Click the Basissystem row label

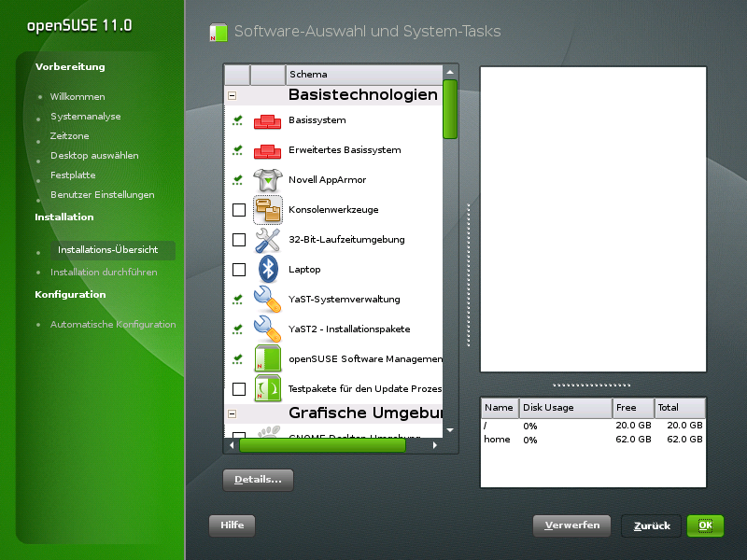[317, 120]
